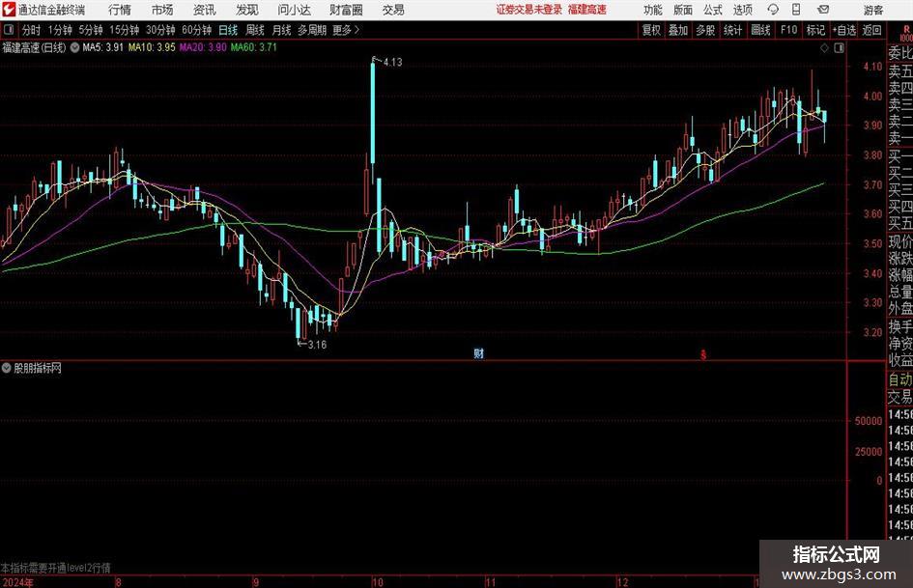Click the 本指标需要开通level2行情 notice
This screenshot has width=913, height=588.
point(56,568)
